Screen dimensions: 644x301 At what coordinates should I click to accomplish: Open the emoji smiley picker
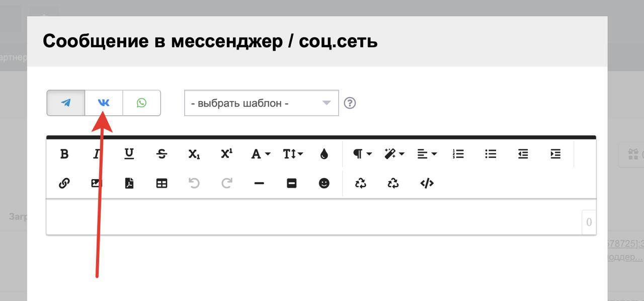click(324, 184)
